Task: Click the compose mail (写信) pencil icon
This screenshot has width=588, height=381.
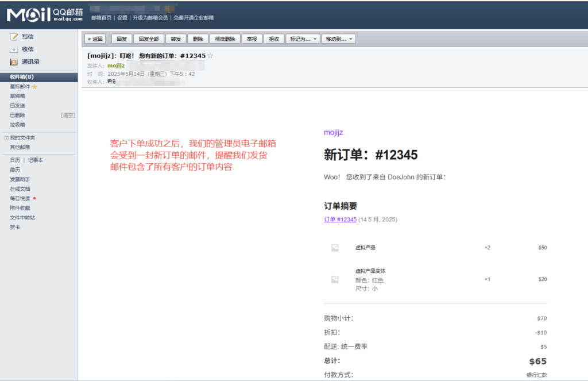Action: click(14, 37)
